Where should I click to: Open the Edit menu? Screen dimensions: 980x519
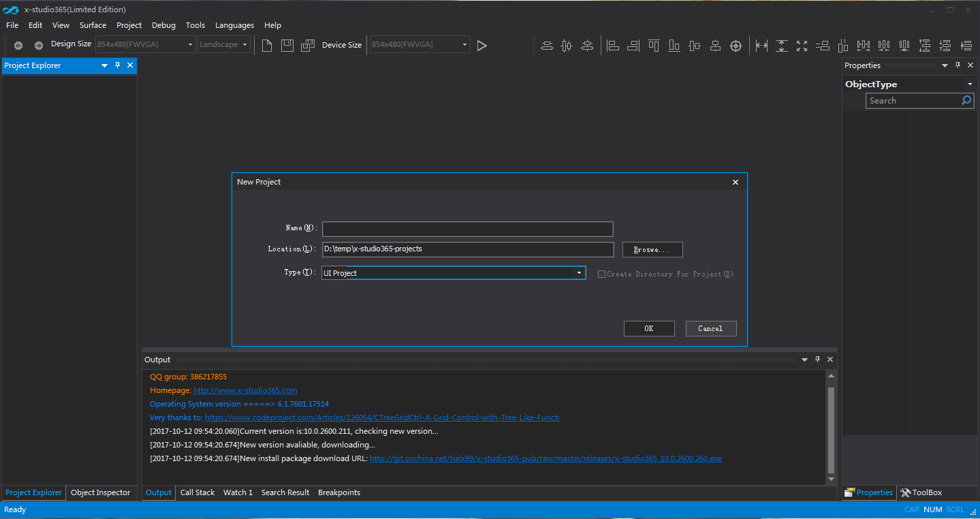[35, 25]
